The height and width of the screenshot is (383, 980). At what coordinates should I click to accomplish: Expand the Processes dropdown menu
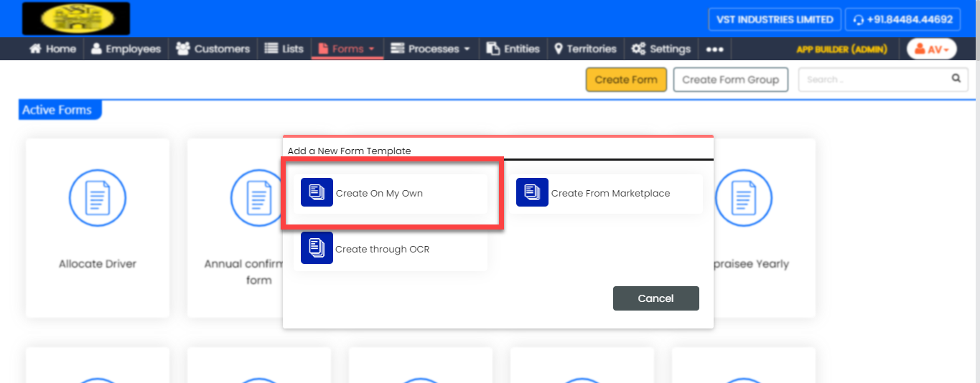click(431, 49)
